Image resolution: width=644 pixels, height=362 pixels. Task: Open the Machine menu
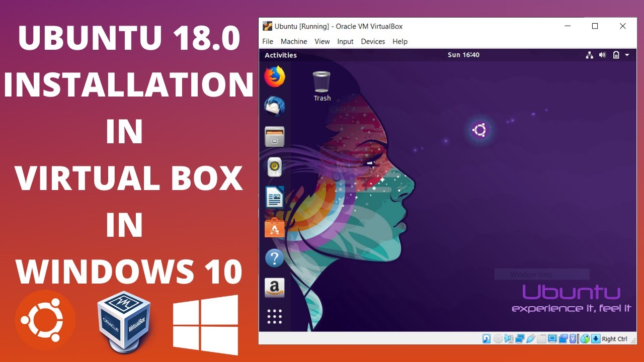point(294,41)
